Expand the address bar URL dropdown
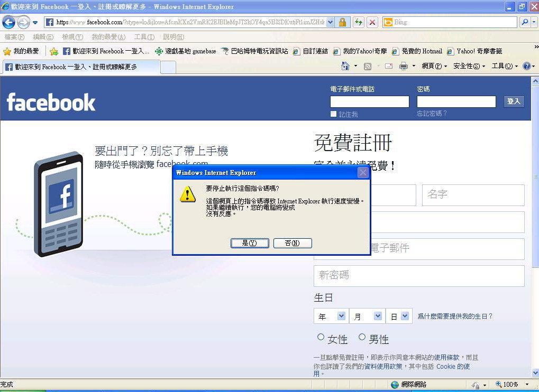The height and width of the screenshot is (392, 539). coord(330,22)
